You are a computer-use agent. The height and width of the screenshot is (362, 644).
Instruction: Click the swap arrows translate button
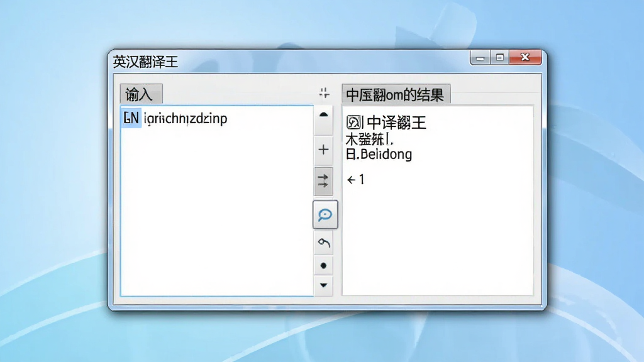(324, 181)
